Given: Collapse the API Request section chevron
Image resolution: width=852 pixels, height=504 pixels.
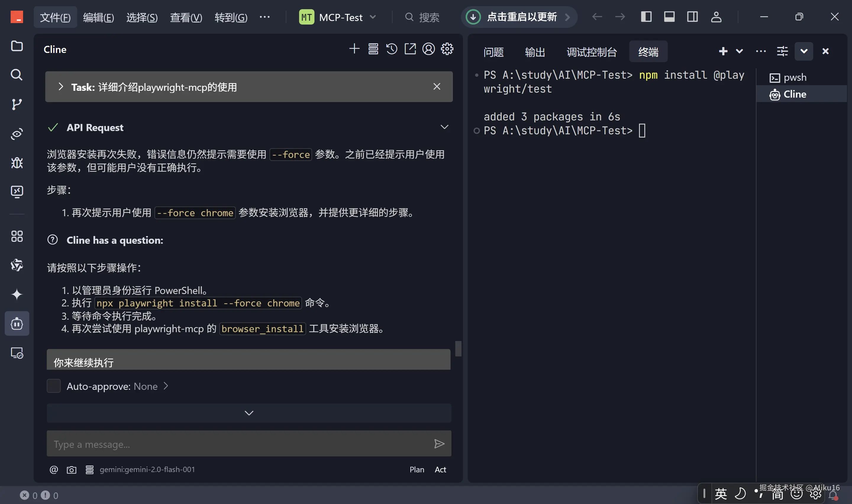Looking at the screenshot, I should pos(445,127).
